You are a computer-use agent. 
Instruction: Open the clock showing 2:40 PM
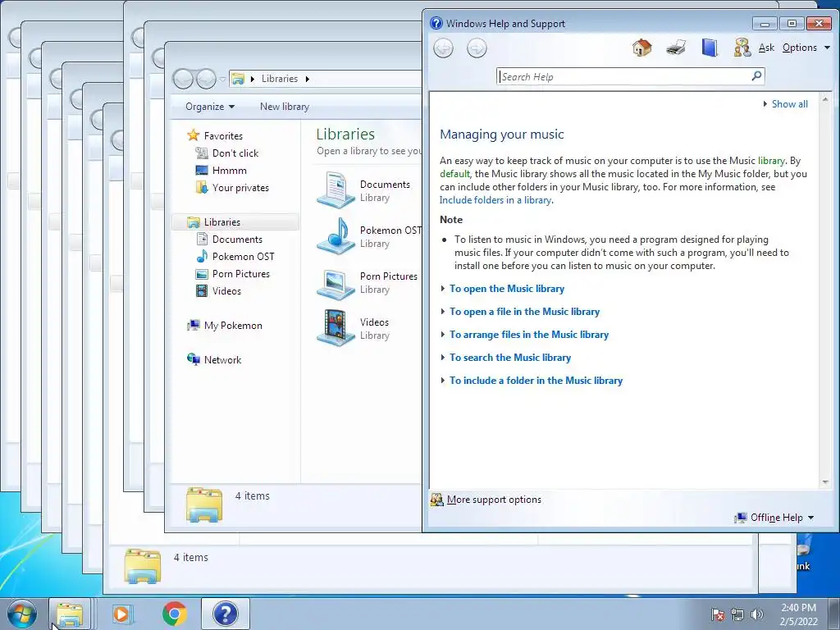pos(798,614)
